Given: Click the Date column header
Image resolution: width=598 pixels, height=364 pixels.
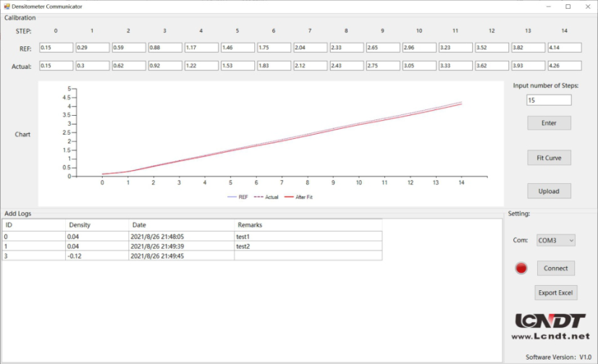Looking at the screenshot, I should pyautogui.click(x=182, y=225).
